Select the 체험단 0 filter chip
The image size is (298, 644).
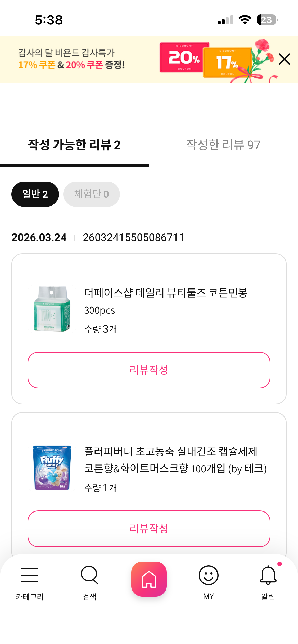pyautogui.click(x=91, y=194)
